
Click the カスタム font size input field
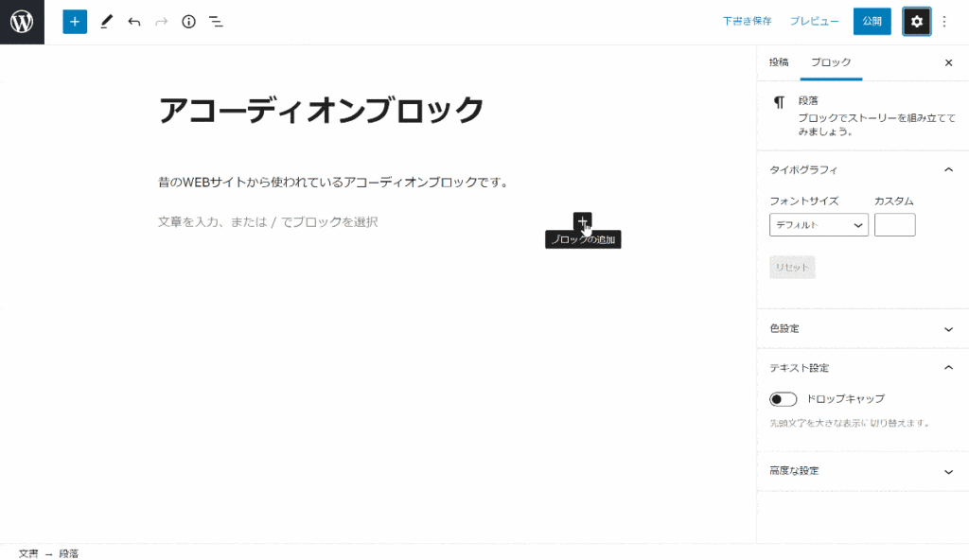point(894,224)
